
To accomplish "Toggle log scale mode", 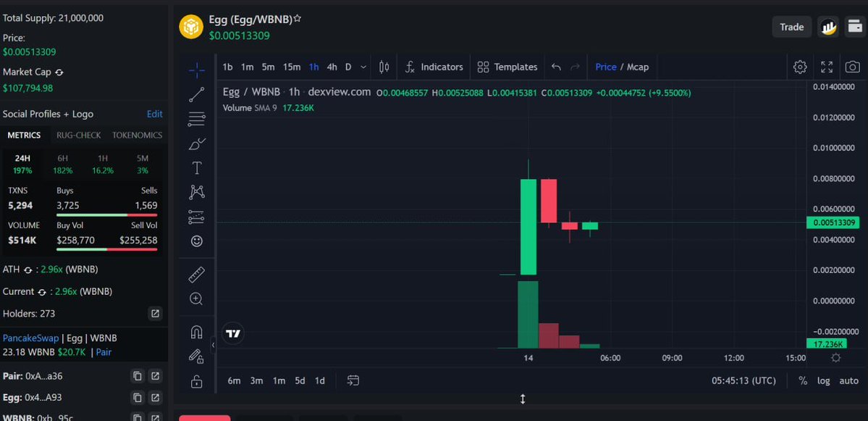I will click(x=824, y=380).
